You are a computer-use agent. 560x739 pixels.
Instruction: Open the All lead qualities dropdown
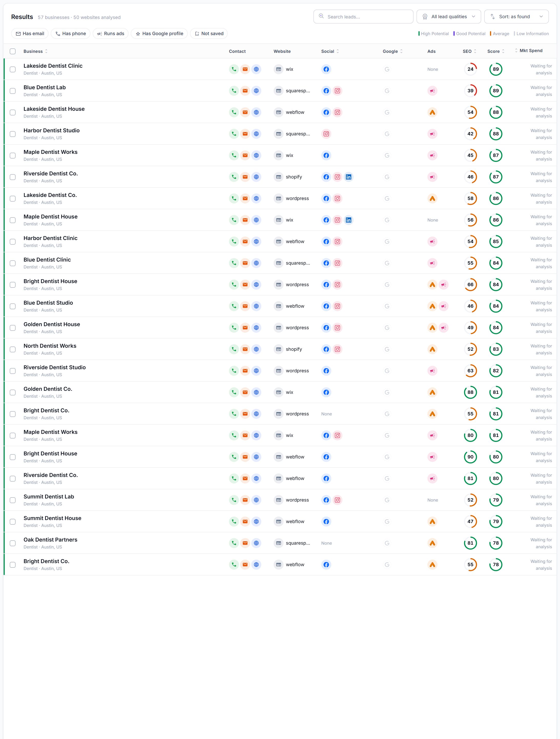pyautogui.click(x=449, y=17)
